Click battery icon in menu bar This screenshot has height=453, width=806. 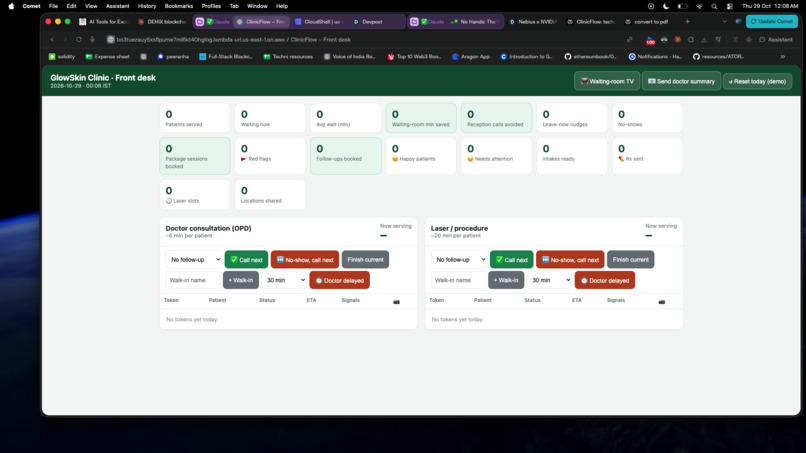coord(682,6)
